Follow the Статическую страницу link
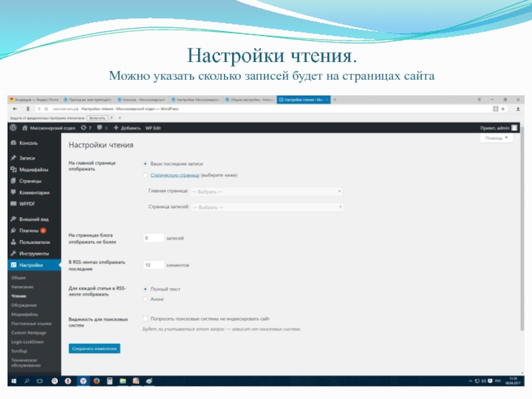This screenshot has width=532, height=399. [x=175, y=175]
